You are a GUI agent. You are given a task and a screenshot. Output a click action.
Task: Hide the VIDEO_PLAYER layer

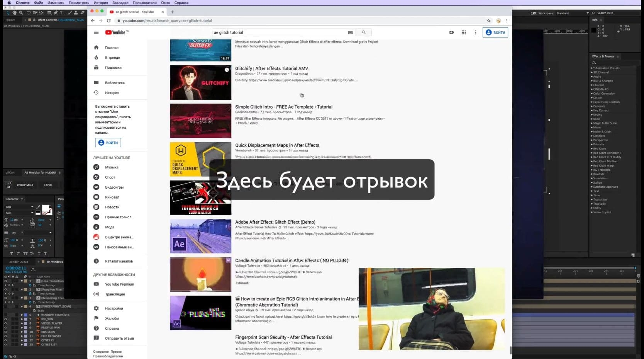[x=5, y=323]
